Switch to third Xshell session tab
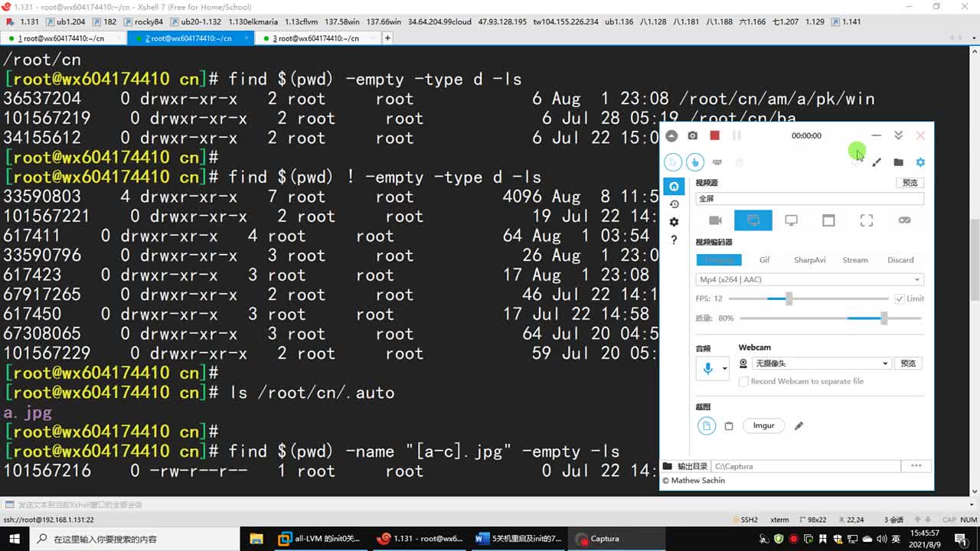The height and width of the screenshot is (551, 980). tap(318, 37)
